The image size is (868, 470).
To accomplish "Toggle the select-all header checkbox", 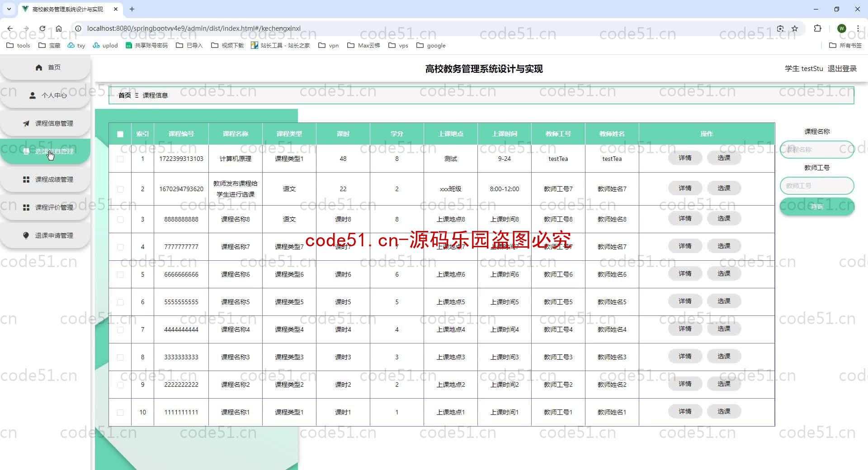I will click(x=120, y=134).
